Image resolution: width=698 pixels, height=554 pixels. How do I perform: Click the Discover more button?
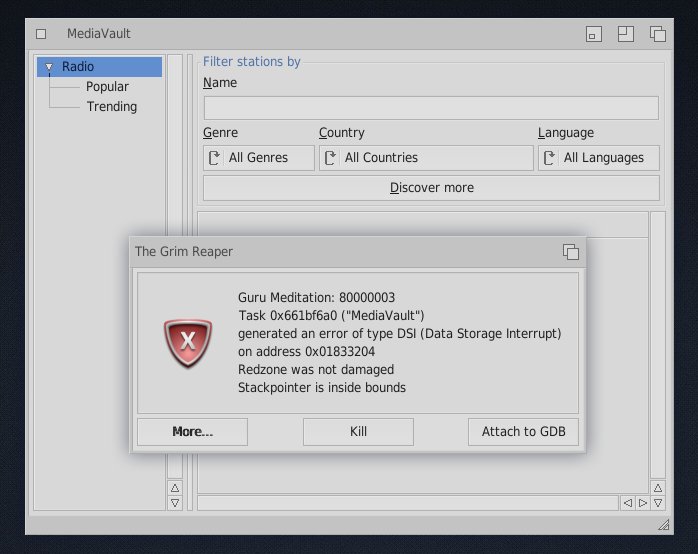(x=431, y=188)
